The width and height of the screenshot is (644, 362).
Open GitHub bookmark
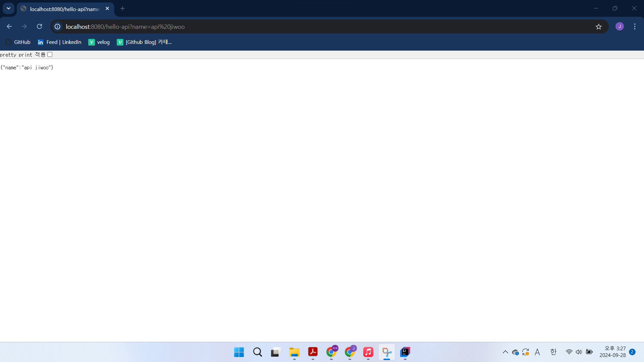18,42
